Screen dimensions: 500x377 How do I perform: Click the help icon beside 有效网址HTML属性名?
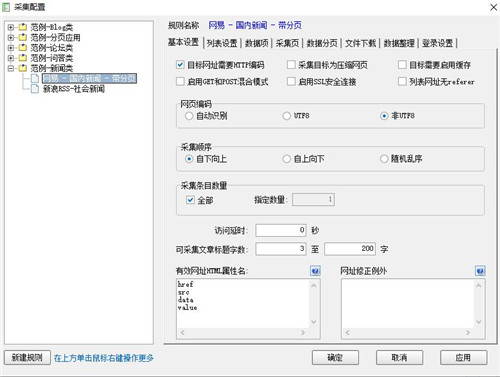[315, 271]
